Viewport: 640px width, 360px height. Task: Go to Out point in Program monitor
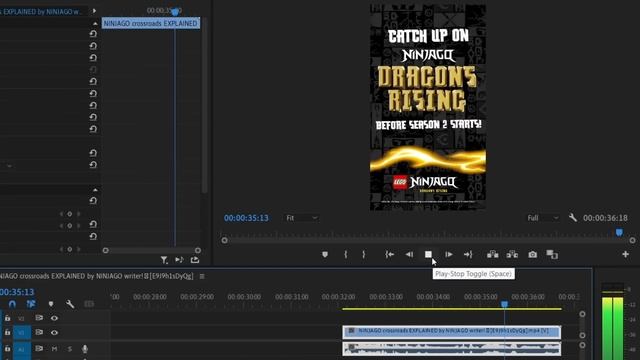[468, 254]
